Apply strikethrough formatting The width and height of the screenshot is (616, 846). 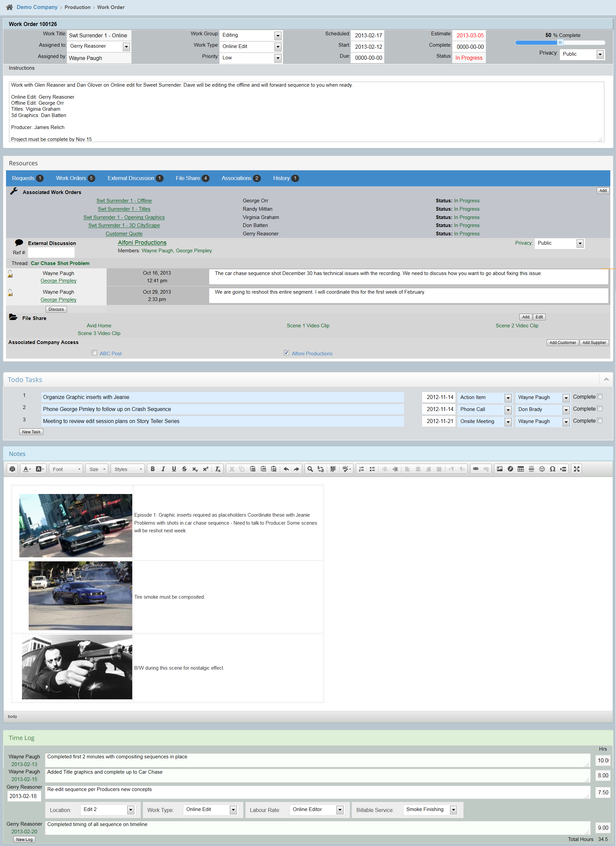pyautogui.click(x=184, y=469)
